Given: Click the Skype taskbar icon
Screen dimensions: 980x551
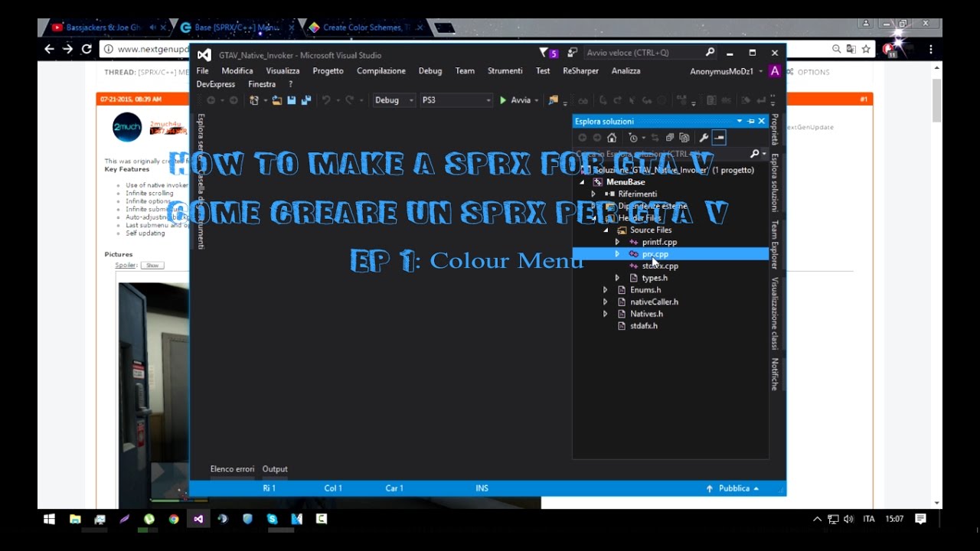Looking at the screenshot, I should (x=272, y=519).
